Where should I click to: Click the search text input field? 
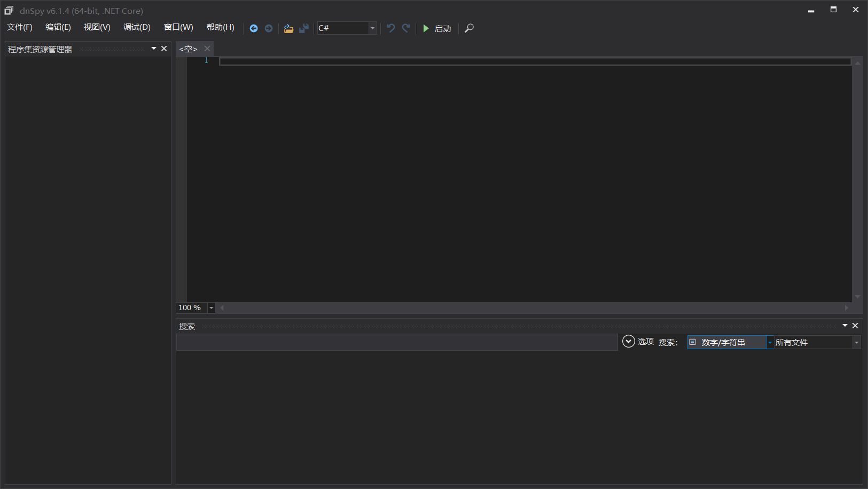pyautogui.click(x=396, y=342)
